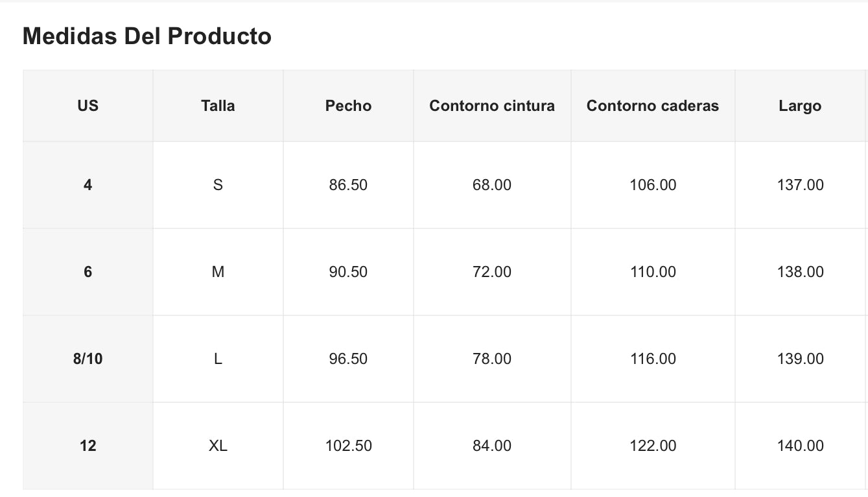Image resolution: width=868 pixels, height=497 pixels.
Task: Click the "US" column header
Action: click(88, 106)
